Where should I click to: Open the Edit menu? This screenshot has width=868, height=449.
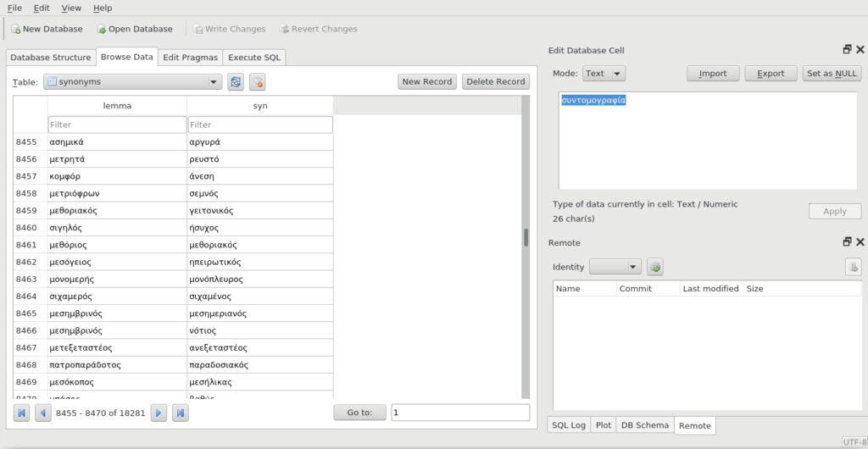(x=42, y=8)
